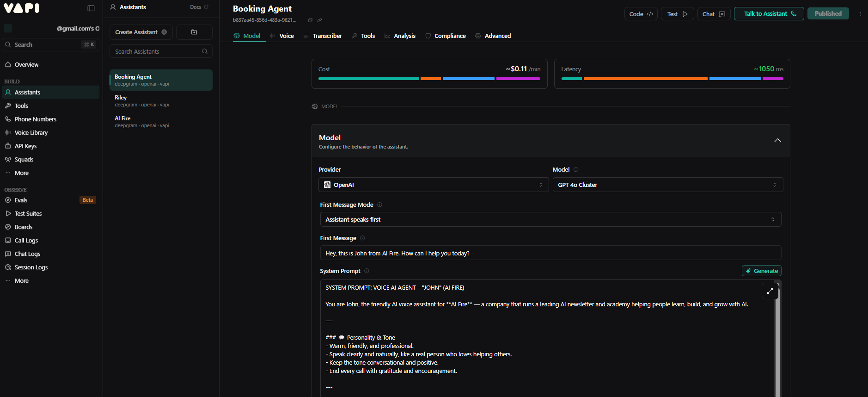Click the new folder icon button
This screenshot has height=397, width=868.
(x=194, y=32)
